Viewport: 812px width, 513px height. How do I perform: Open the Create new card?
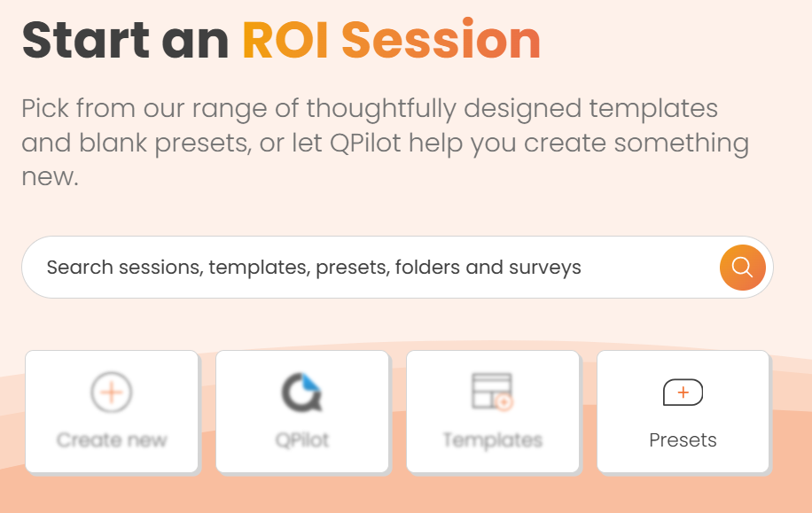(112, 411)
